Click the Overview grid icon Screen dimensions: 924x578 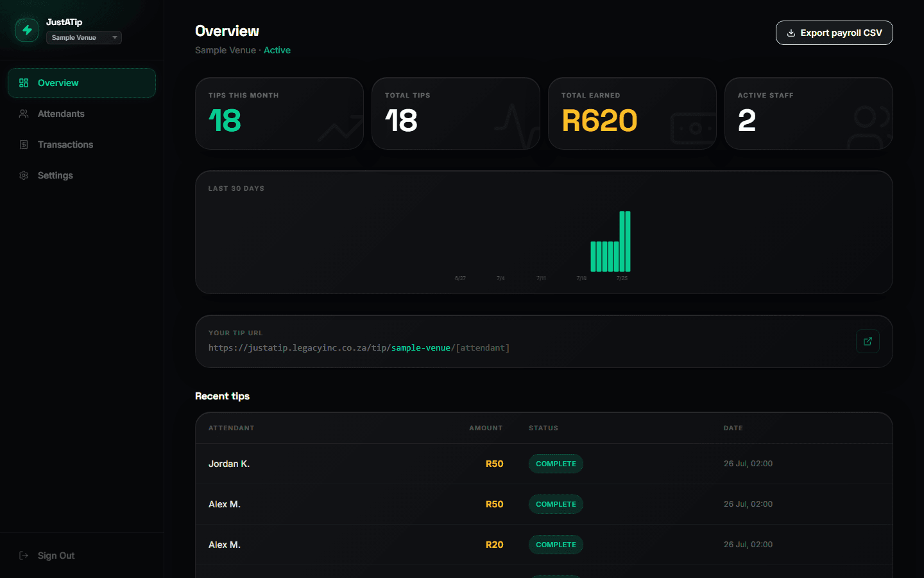pyautogui.click(x=24, y=83)
